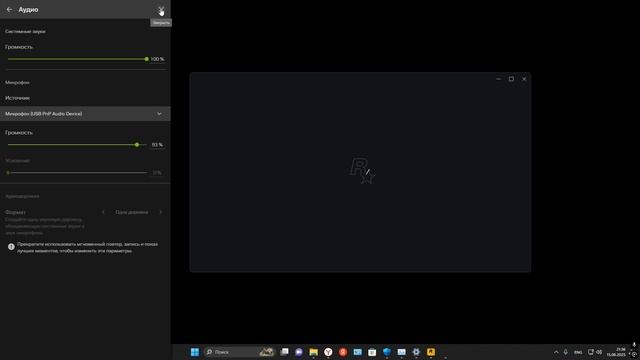
Task: Open the network tray icon
Action: tap(591, 352)
